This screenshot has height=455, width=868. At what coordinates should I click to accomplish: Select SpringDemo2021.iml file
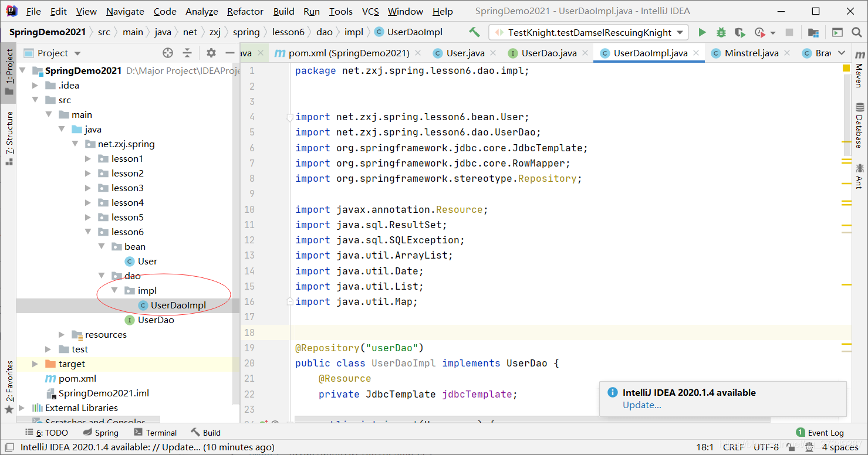(104, 393)
